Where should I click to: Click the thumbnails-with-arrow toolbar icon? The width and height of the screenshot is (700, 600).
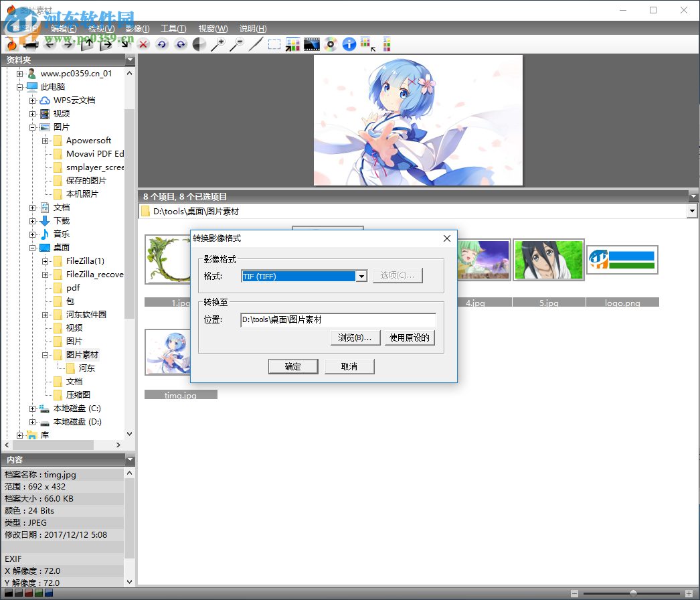pos(293,44)
